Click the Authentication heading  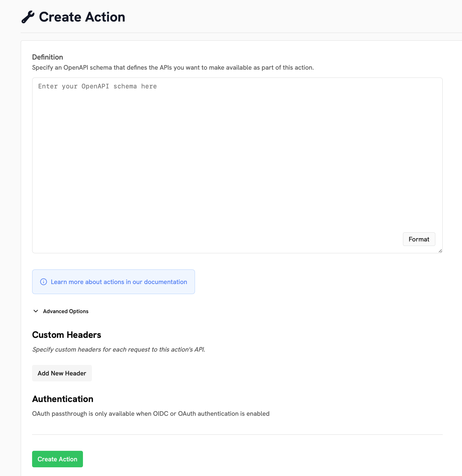click(63, 399)
